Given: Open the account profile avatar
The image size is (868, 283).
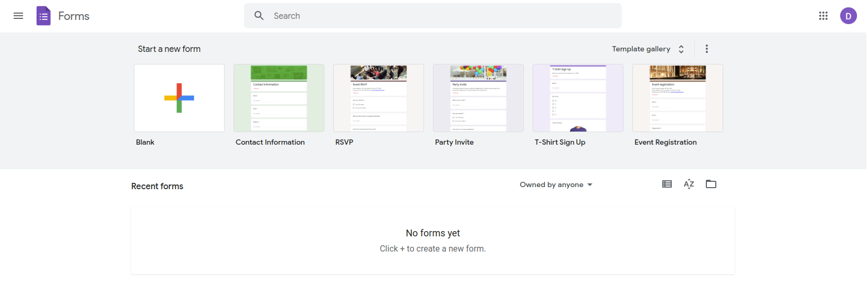Looking at the screenshot, I should point(848,16).
